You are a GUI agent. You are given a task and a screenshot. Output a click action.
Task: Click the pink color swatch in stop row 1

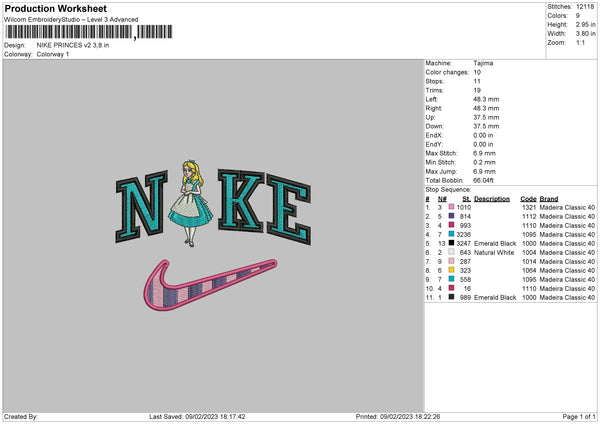452,207
